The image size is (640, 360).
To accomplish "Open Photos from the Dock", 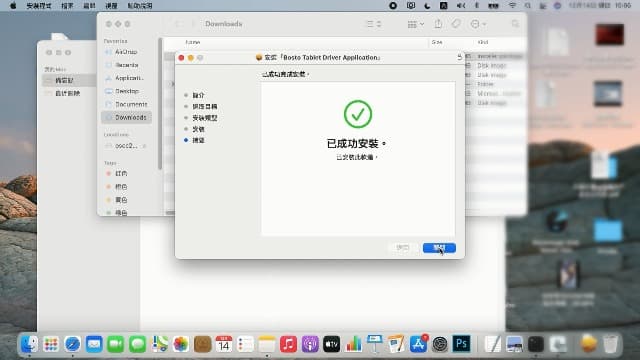I will (x=181, y=344).
